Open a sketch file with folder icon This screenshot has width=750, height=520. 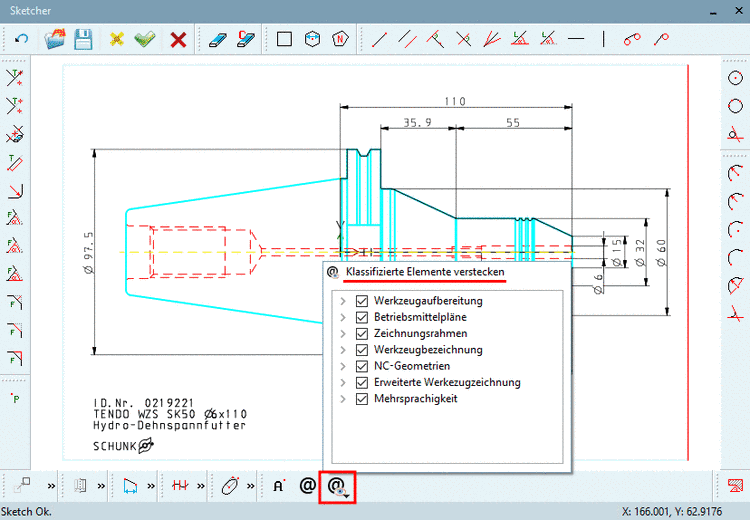pyautogui.click(x=55, y=39)
